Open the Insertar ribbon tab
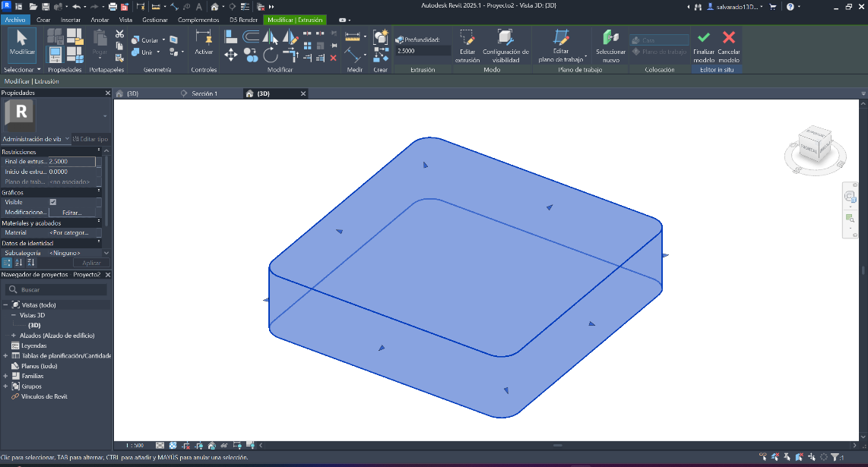 [x=70, y=20]
